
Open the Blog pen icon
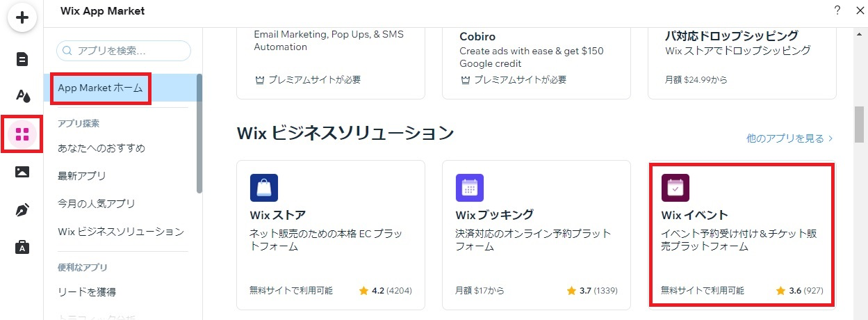pos(22,209)
